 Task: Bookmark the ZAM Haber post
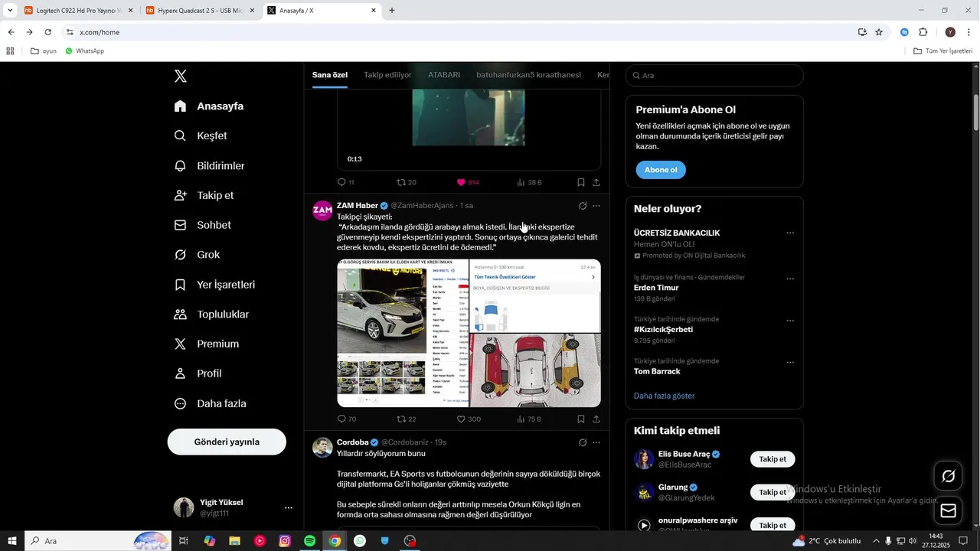coord(581,419)
